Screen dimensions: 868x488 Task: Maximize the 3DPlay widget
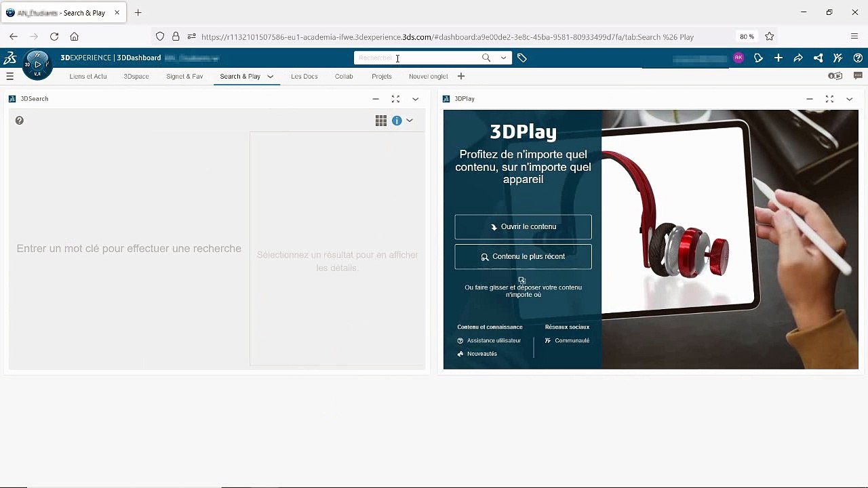point(829,99)
